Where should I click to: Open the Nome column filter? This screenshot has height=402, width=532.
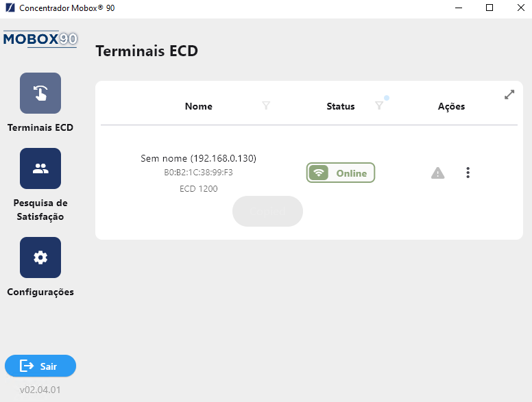click(x=266, y=105)
